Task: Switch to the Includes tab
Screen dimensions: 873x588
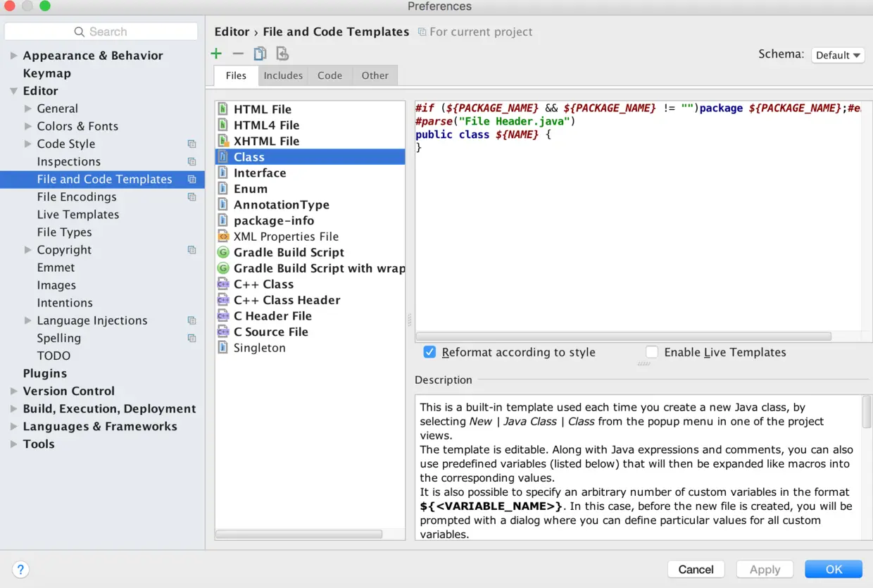Action: 283,75
